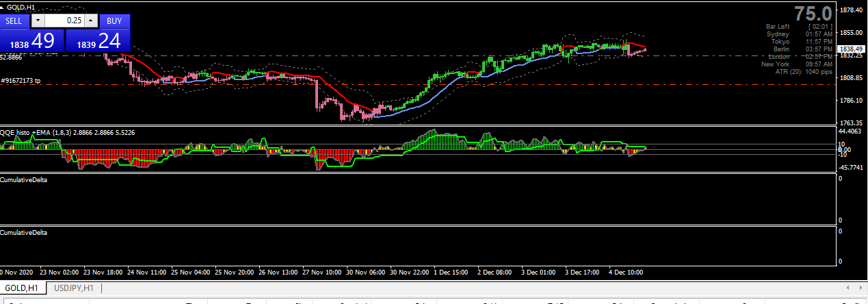Increase lot volume with the up arrow
The image size is (868, 304).
pyautogui.click(x=91, y=21)
